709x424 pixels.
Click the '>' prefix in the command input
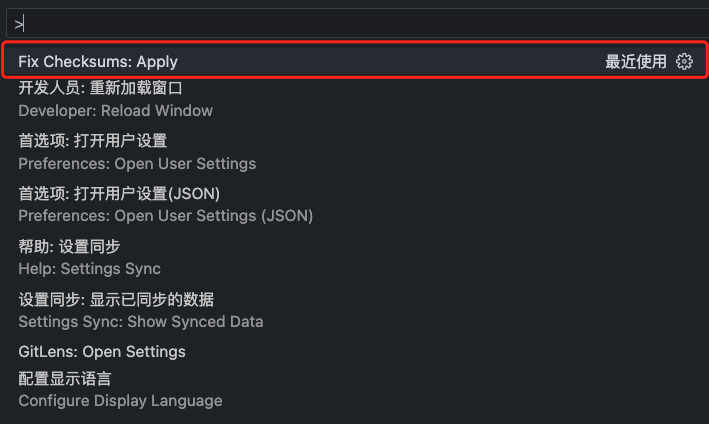click(19, 23)
